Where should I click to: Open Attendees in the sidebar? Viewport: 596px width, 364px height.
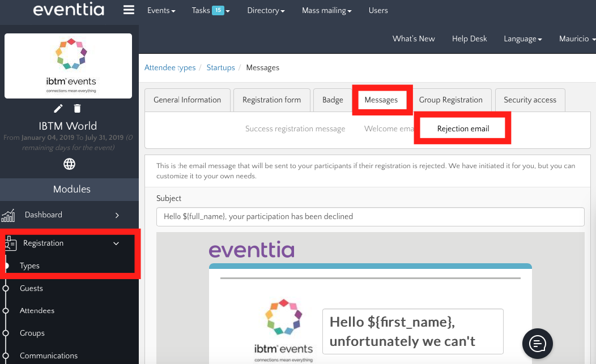click(x=37, y=311)
